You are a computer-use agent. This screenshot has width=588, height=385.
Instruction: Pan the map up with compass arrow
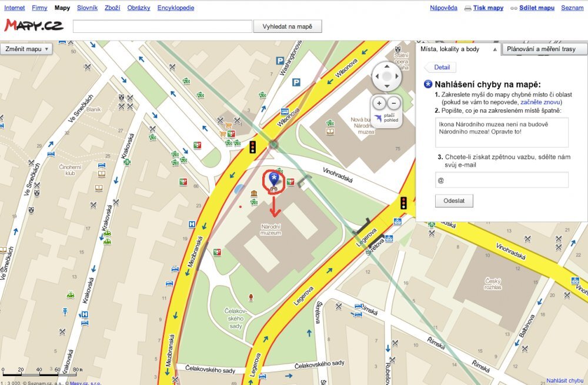coord(386,66)
